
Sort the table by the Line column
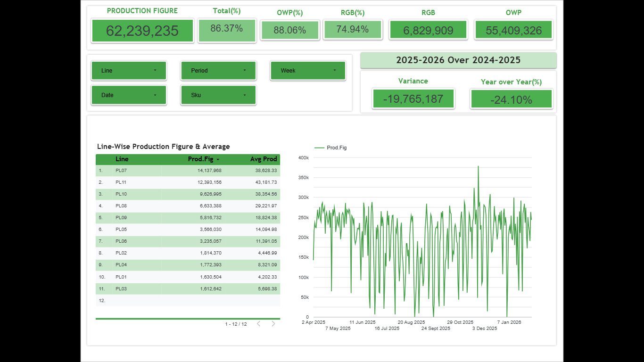[x=122, y=159]
